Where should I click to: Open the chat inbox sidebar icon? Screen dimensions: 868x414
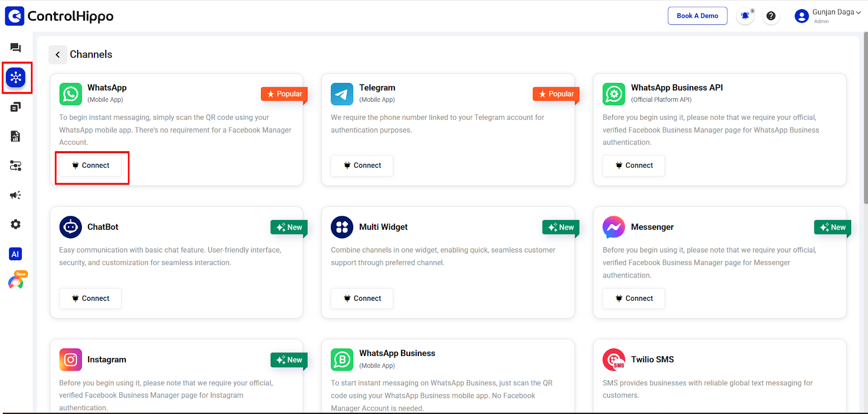tap(16, 48)
